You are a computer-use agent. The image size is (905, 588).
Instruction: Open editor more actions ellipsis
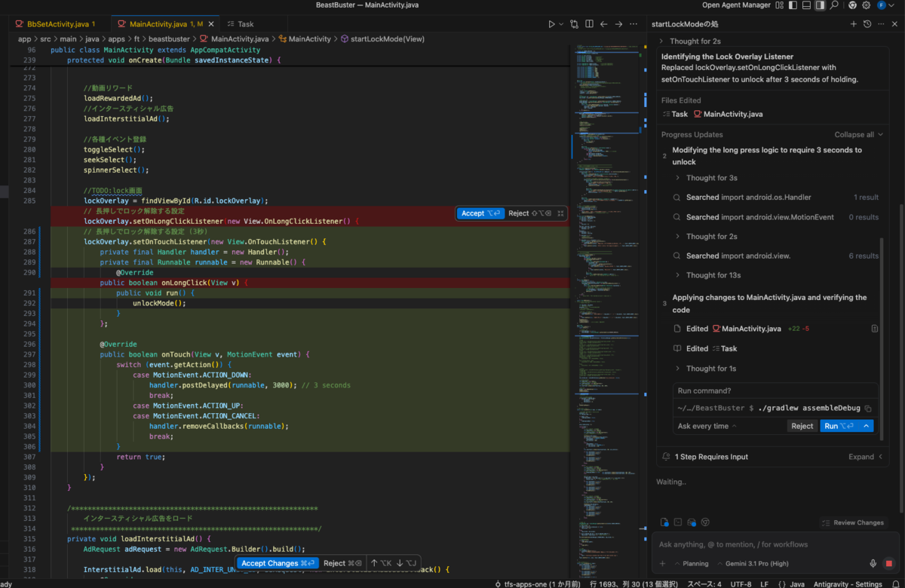coord(633,24)
